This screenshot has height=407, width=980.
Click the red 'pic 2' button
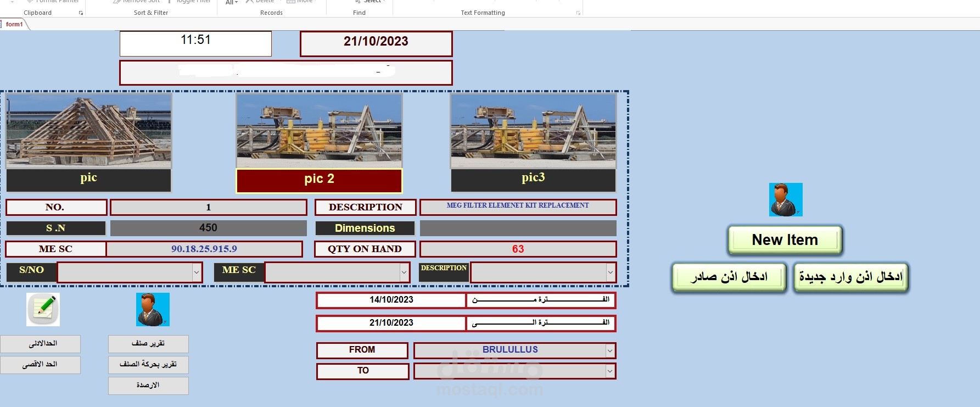coord(319,181)
